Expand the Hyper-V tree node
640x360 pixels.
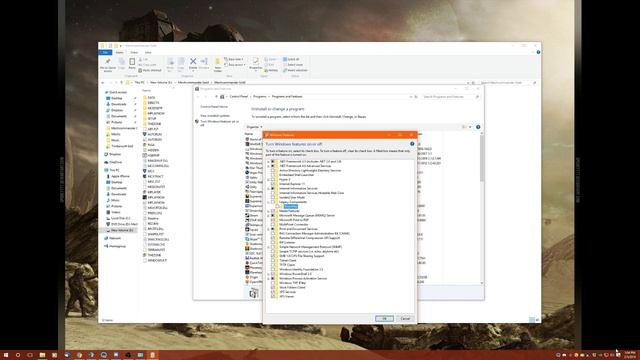coord(268,180)
